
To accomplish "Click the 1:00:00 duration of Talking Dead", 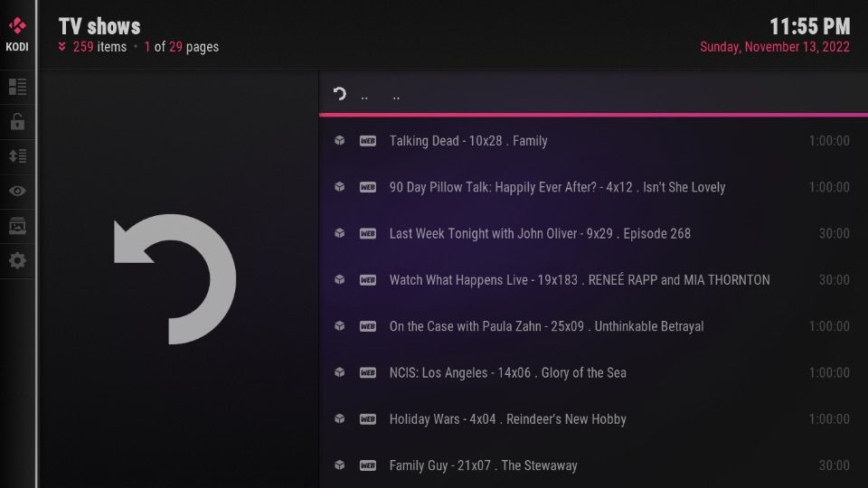I will coord(829,141).
